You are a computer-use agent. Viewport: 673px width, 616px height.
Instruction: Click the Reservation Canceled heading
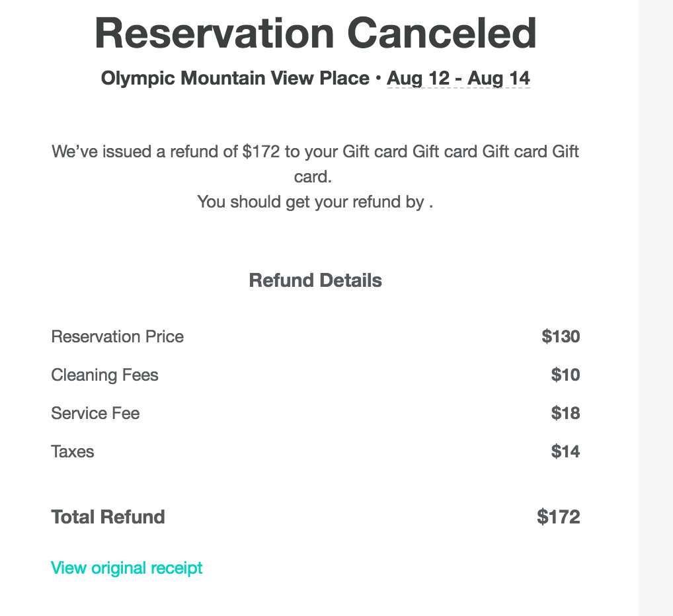coord(315,33)
